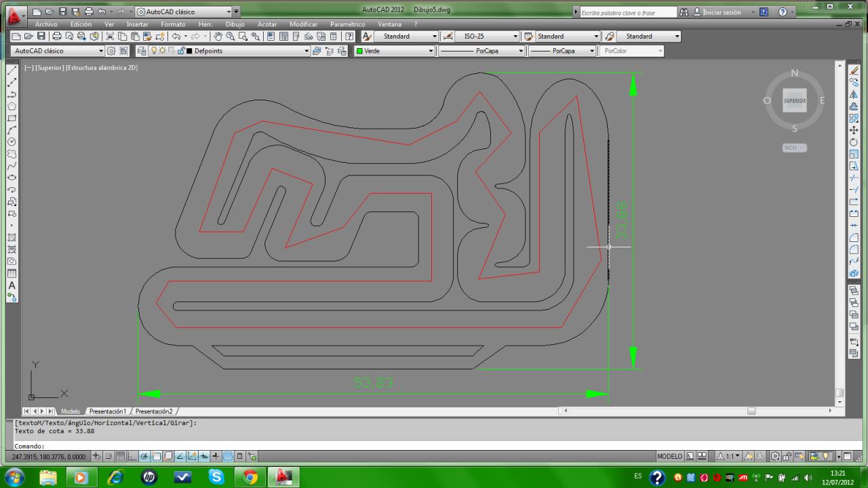868x488 pixels.
Task: Open the workspace dropdown 'AutoCAD clásico'
Action: (58, 51)
